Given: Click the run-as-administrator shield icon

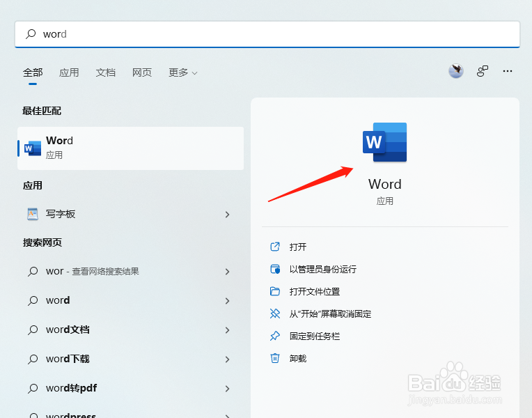Looking at the screenshot, I should (275, 269).
